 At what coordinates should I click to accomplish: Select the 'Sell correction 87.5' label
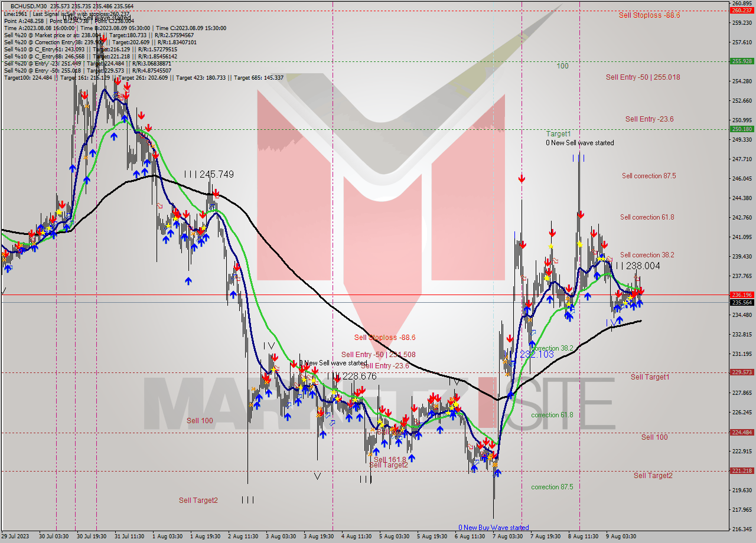[649, 176]
